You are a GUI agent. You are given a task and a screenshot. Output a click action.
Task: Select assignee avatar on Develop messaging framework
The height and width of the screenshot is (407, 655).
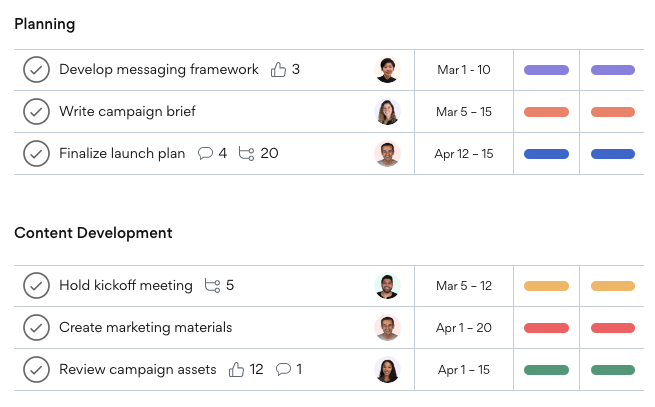pyautogui.click(x=387, y=70)
